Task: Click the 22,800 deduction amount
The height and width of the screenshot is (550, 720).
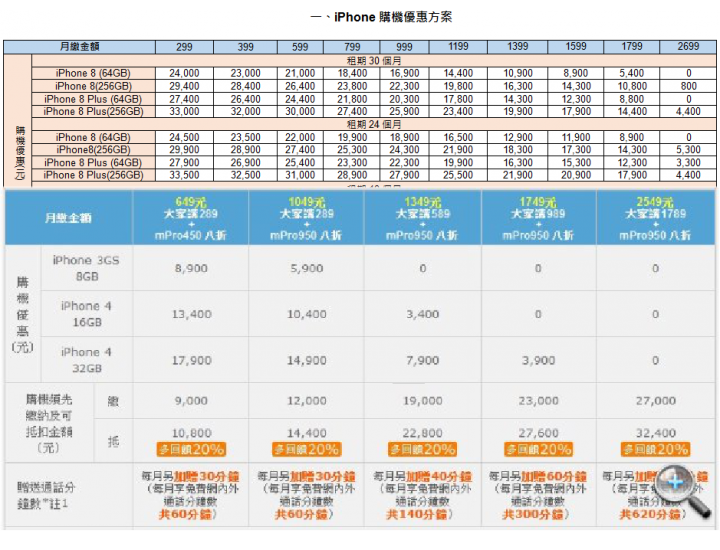Action: point(422,433)
